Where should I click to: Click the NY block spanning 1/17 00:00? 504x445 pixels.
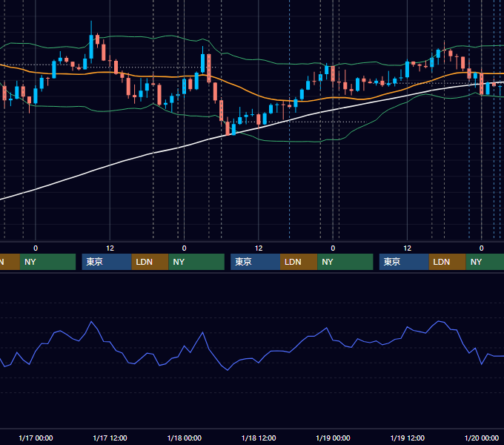(47, 262)
